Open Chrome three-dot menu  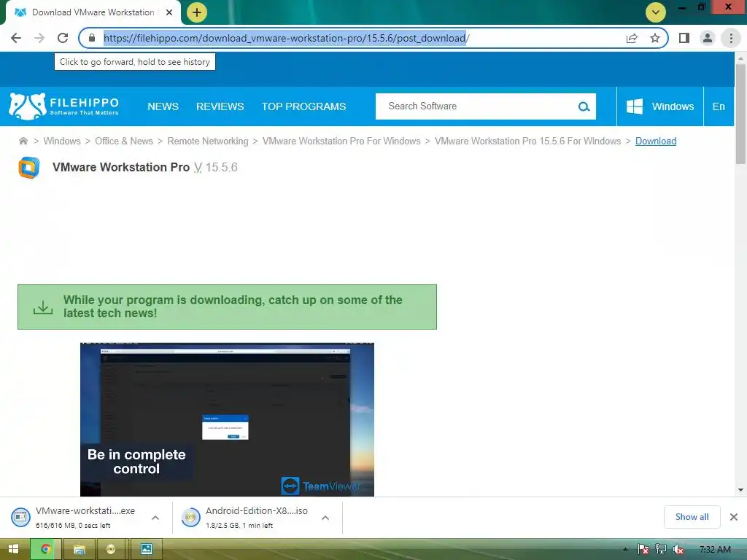pyautogui.click(x=731, y=38)
